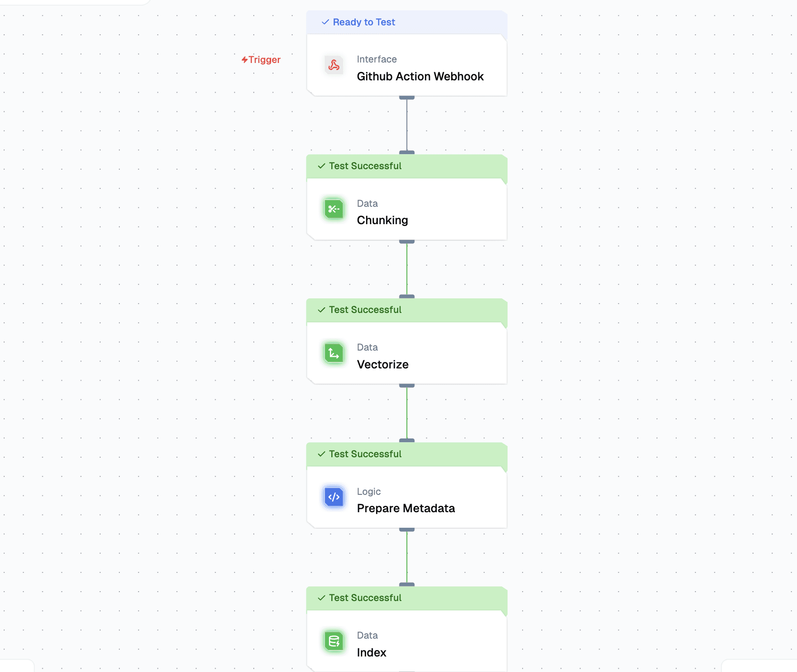
Task: Click the red Trigger lightning label
Action: tap(261, 60)
